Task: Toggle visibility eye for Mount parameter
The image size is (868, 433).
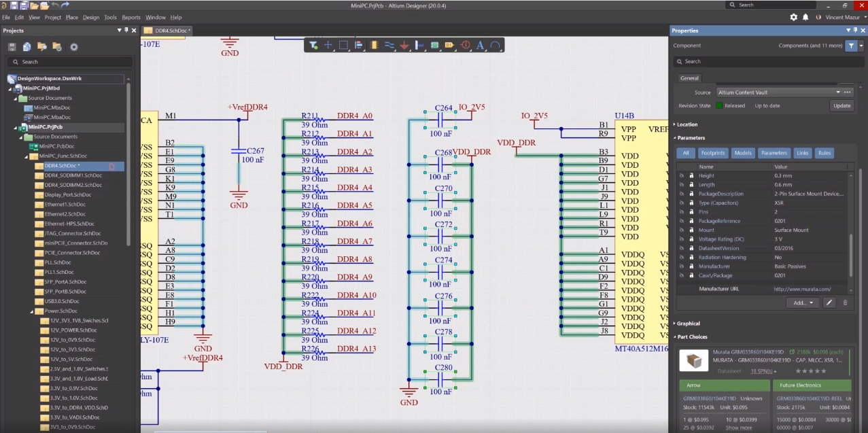Action: [x=681, y=230]
